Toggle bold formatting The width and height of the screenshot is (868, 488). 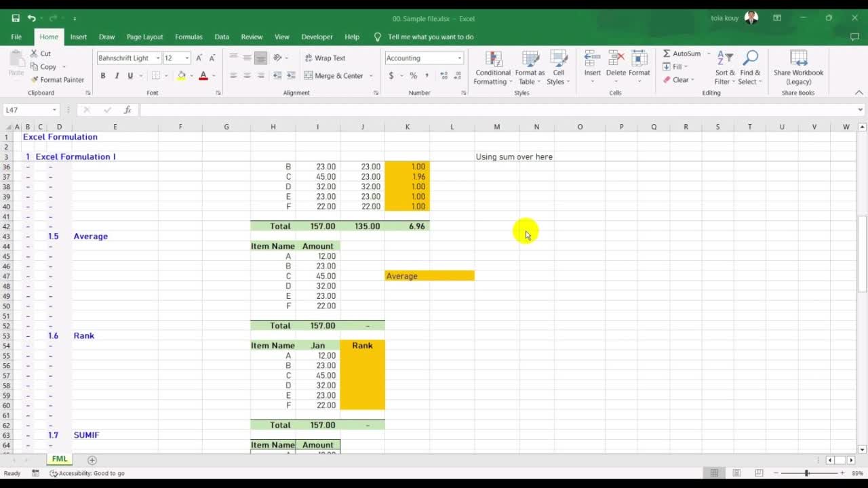click(103, 76)
